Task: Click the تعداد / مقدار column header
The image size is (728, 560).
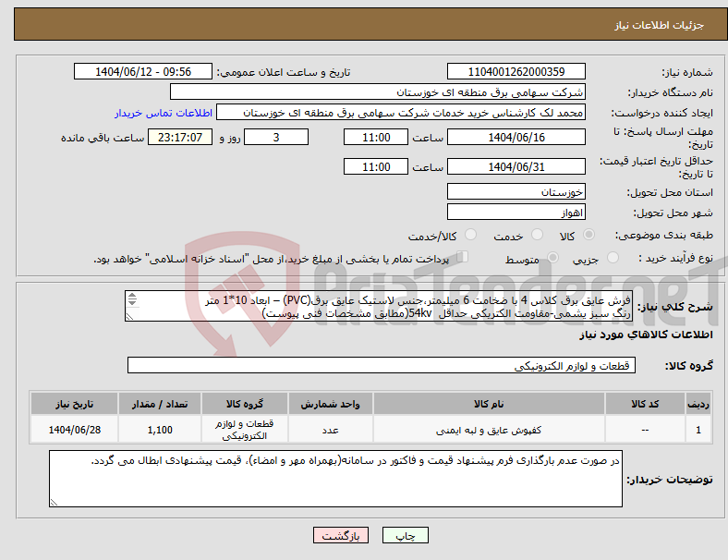Action: coord(160,404)
